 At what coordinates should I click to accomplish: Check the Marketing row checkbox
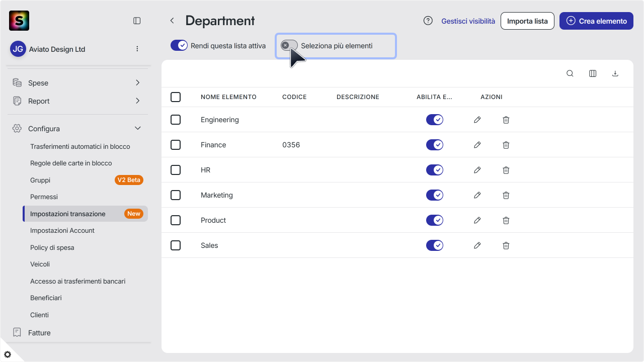coord(176,195)
